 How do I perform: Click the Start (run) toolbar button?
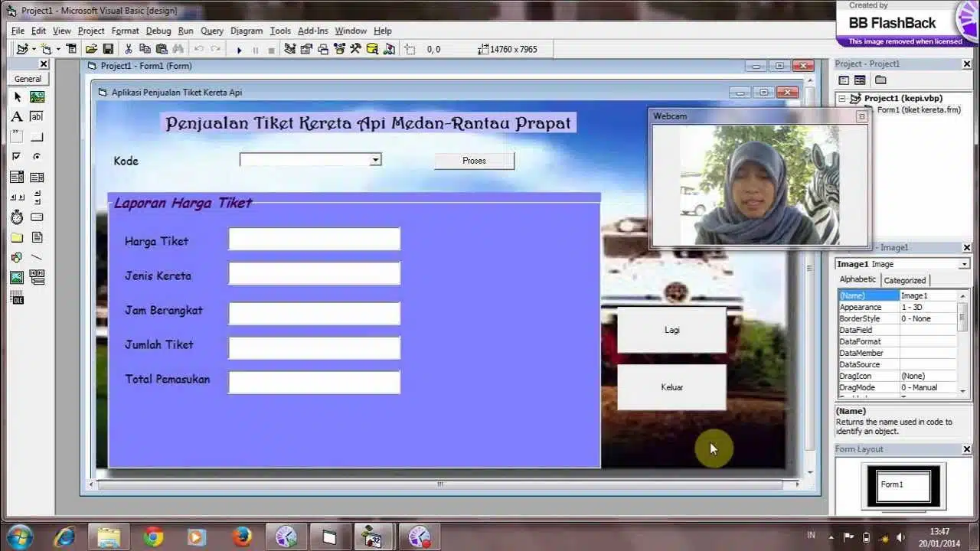239,50
